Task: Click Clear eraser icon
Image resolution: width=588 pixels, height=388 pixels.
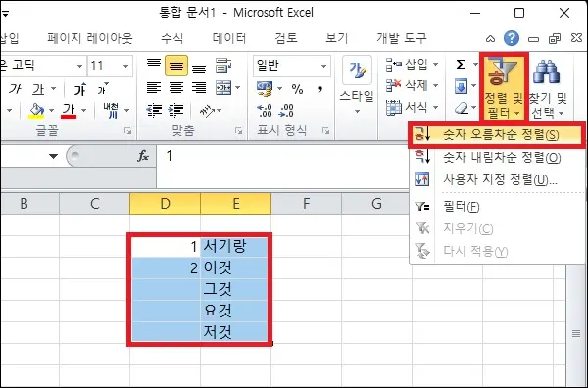Action: tap(462, 109)
